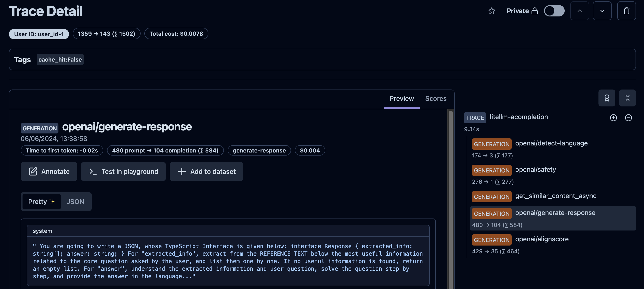Go to next trace with down chevron
Viewport: 644px width, 289px height.
point(602,11)
